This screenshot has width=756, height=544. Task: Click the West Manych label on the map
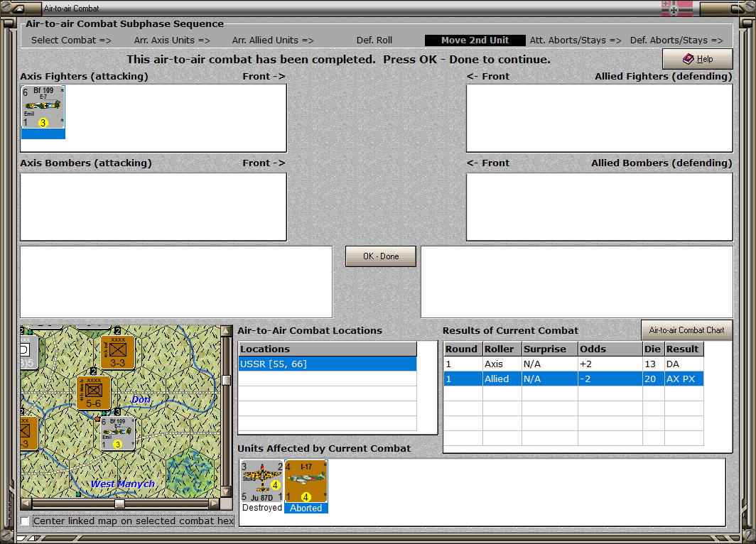pos(122,484)
